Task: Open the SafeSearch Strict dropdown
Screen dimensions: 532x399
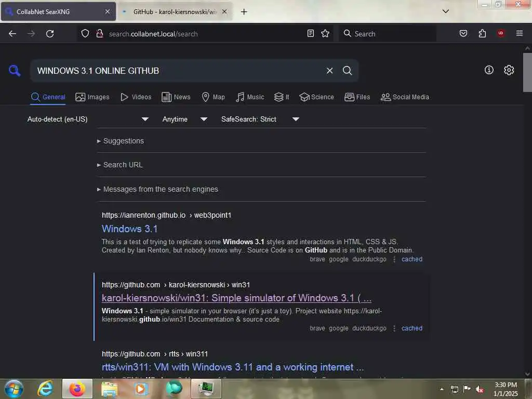Action: 260,119
